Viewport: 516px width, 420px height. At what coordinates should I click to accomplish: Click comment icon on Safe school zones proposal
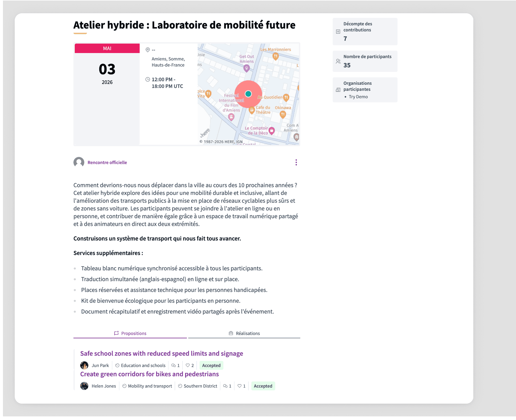coord(173,366)
